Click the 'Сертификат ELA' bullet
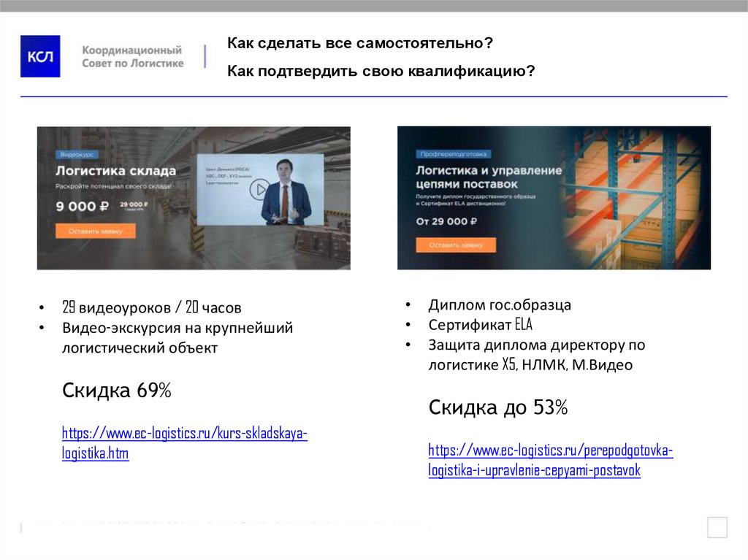Viewport: 748px width, 560px height. point(480,325)
